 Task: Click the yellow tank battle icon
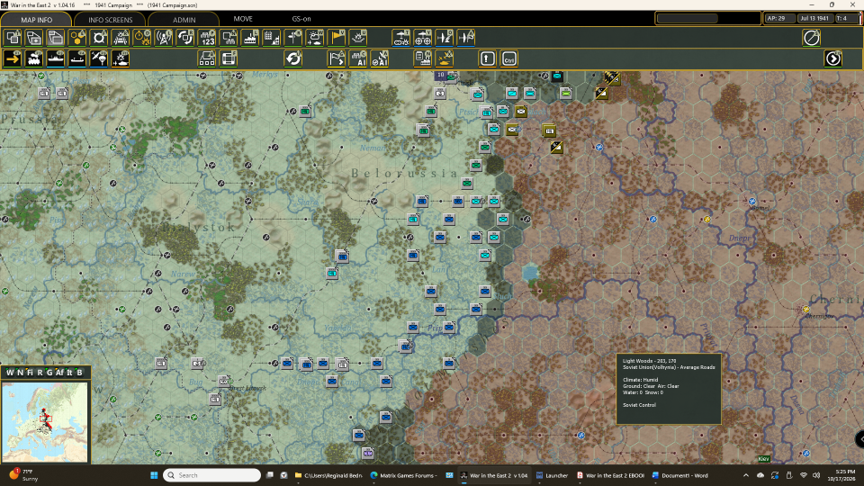[445, 58]
